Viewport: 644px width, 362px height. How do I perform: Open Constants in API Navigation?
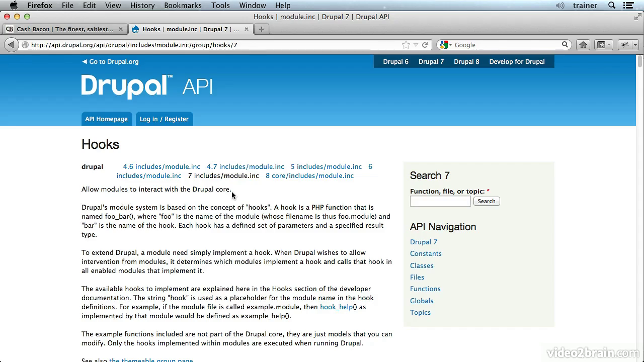pos(426,253)
